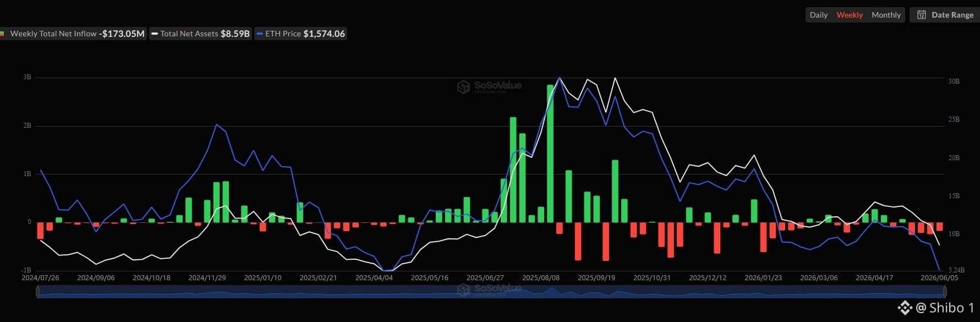This screenshot has width=980, height=322.
Task: Click the left handle of range slider
Action: click(x=37, y=292)
